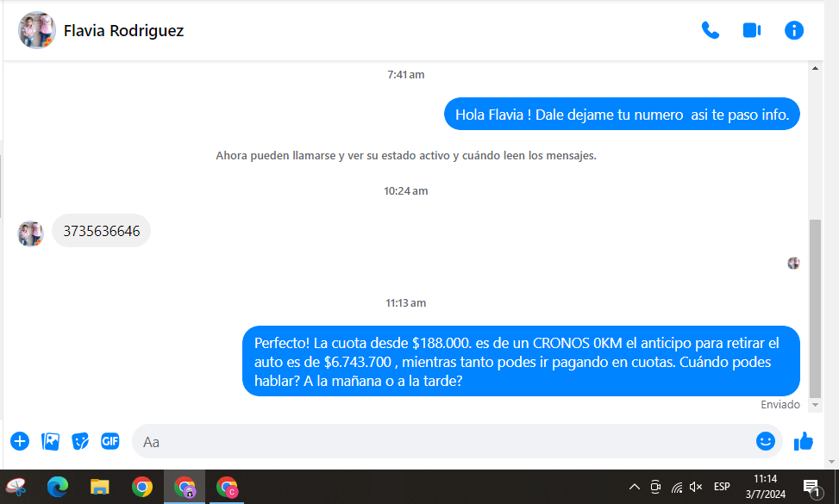Screen dimensions: 839x504
Task: Show hidden system tray icons
Action: tap(634, 487)
